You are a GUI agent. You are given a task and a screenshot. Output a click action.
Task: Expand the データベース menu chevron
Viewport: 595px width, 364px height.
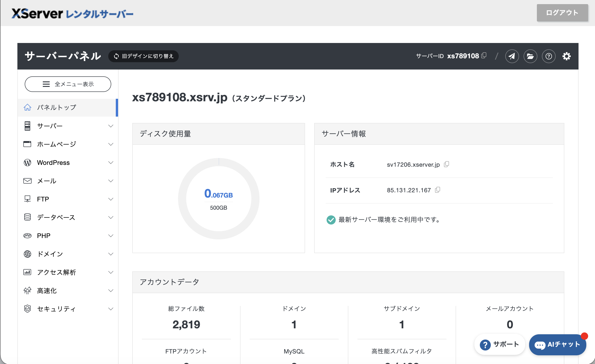point(111,217)
